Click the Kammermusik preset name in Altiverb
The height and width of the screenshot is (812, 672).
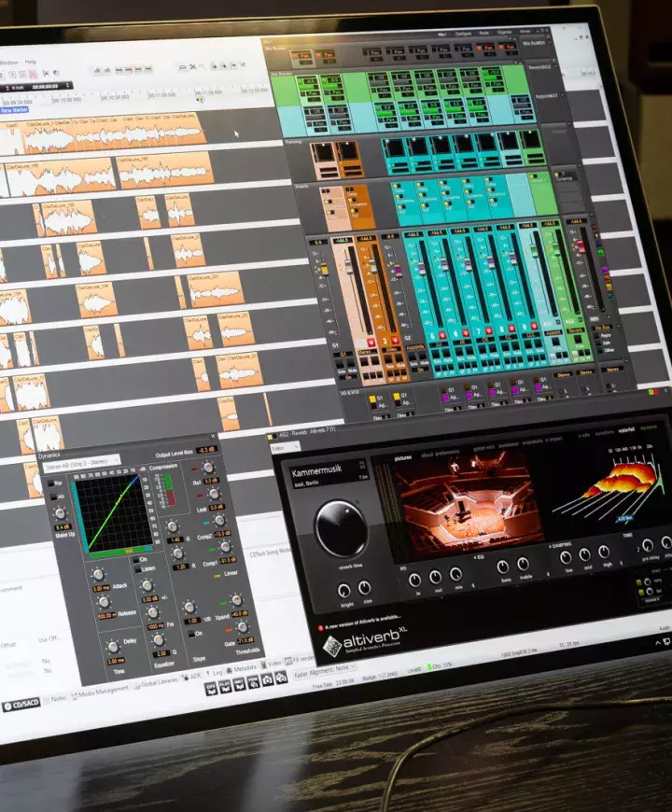316,471
